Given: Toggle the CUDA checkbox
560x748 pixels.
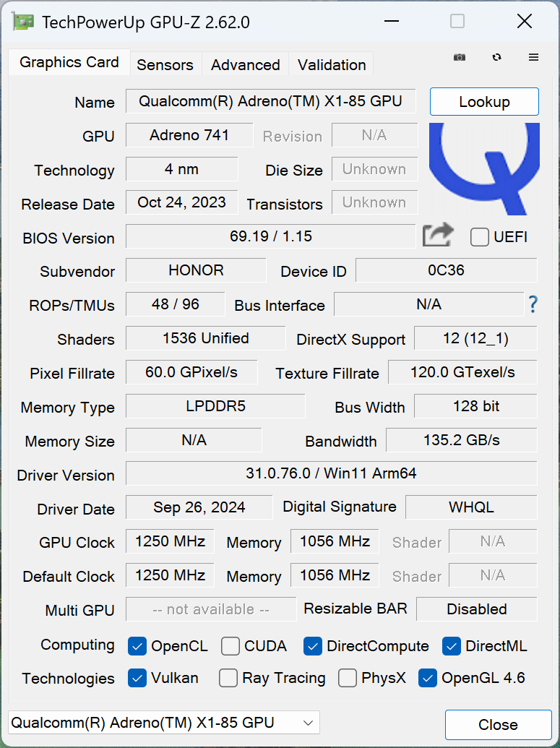Looking at the screenshot, I should coord(231,646).
